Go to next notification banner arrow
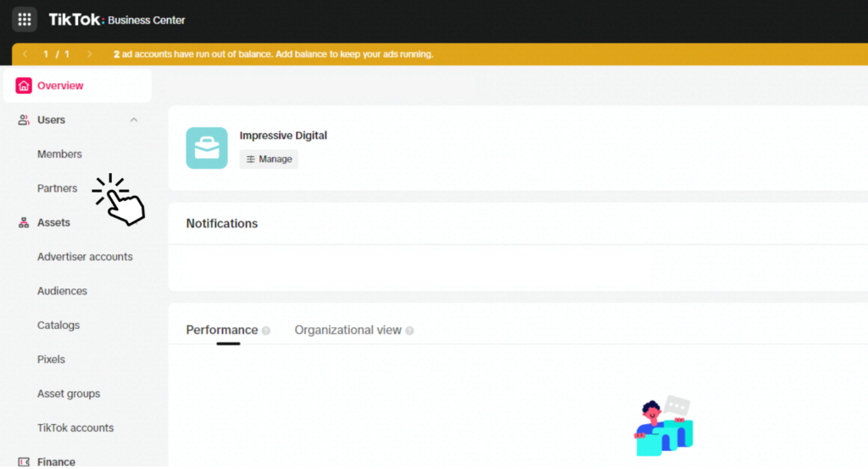 [x=89, y=54]
